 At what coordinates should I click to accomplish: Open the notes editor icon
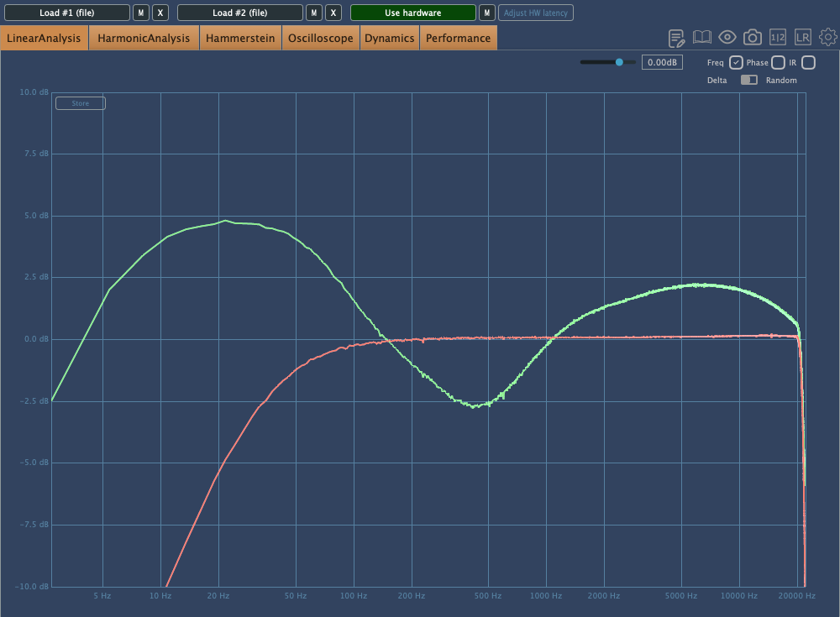676,38
